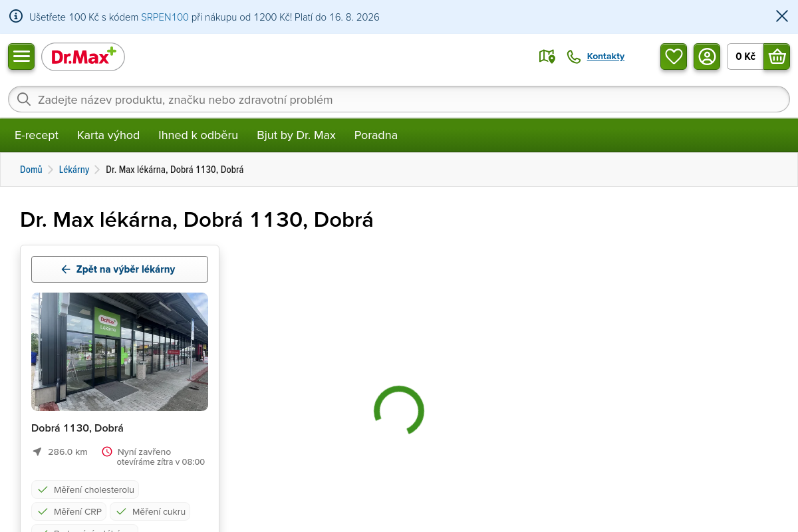Click the current breadcrumb Dr. Max lékárna, Dobrá 1130

(x=175, y=170)
